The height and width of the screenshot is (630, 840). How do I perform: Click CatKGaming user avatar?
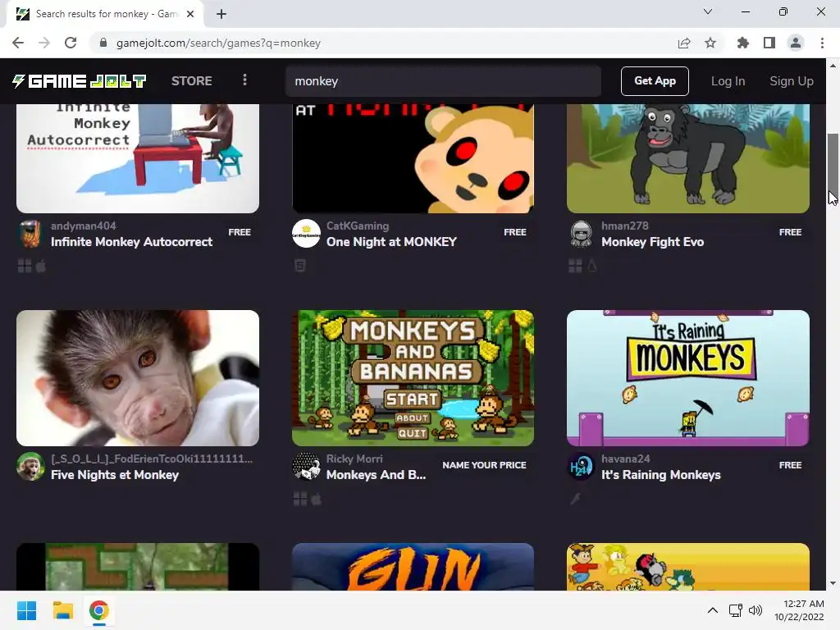click(306, 234)
